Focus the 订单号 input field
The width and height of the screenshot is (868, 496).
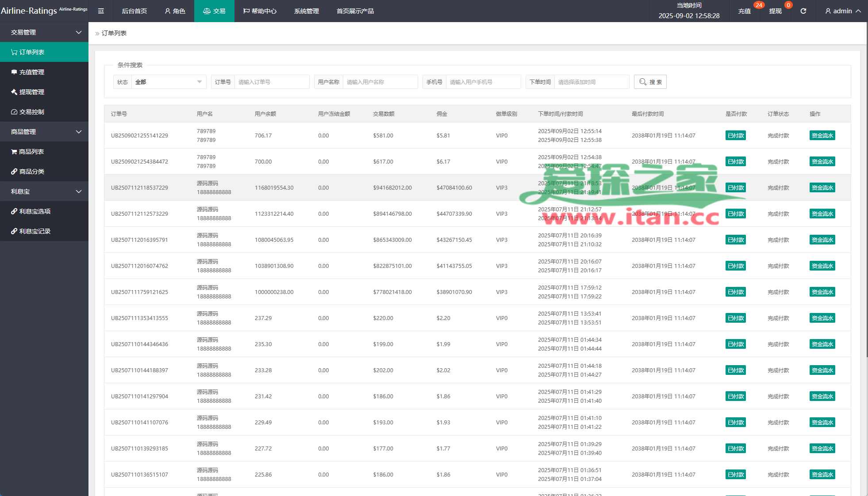pos(272,82)
